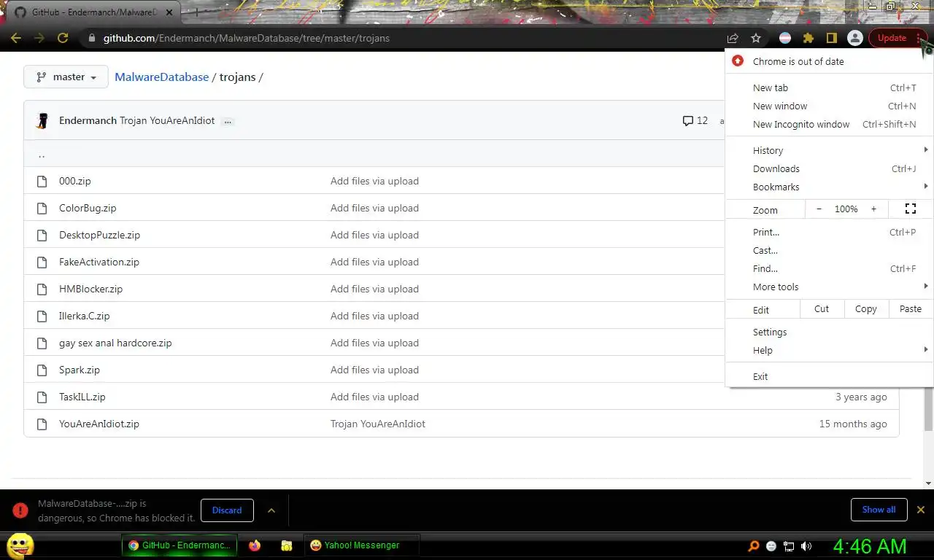Viewport: 934px width, 560px height.
Task: Expand the Help submenu
Action: [829, 350]
